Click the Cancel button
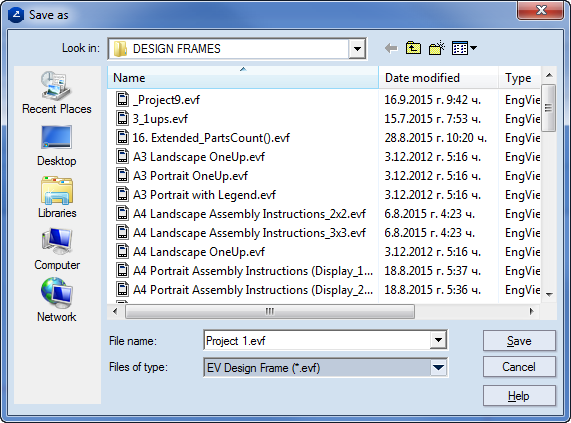 519,367
